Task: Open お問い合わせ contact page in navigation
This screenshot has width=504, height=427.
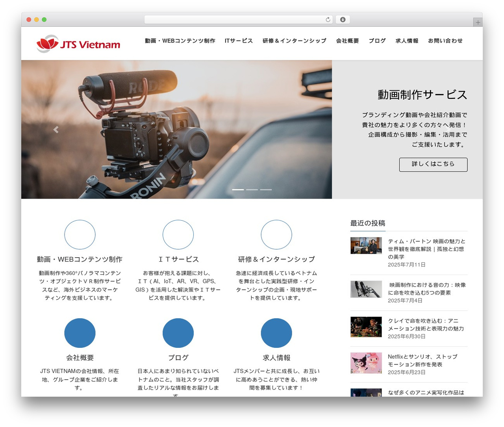Action: [x=445, y=41]
